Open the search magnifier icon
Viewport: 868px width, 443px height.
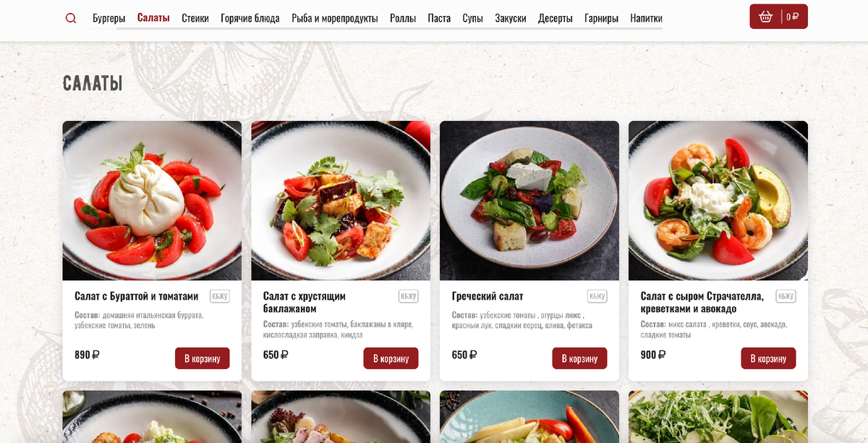[x=71, y=18]
